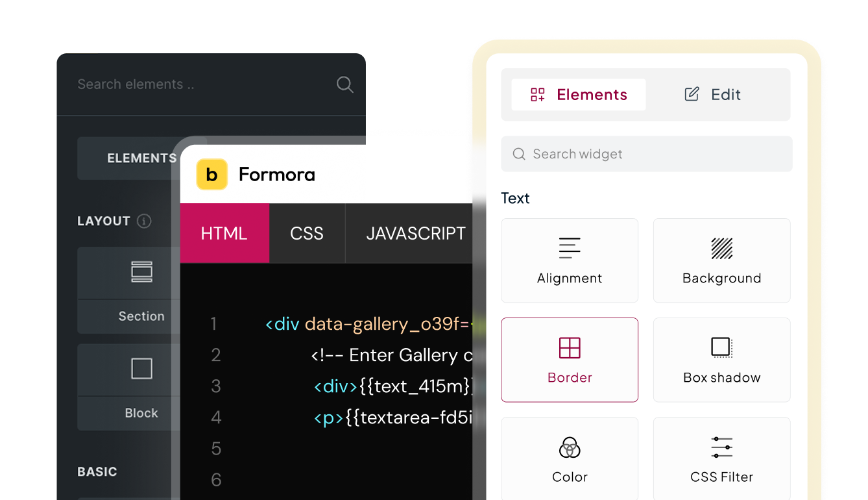Switch to the Elements tab

point(579,95)
